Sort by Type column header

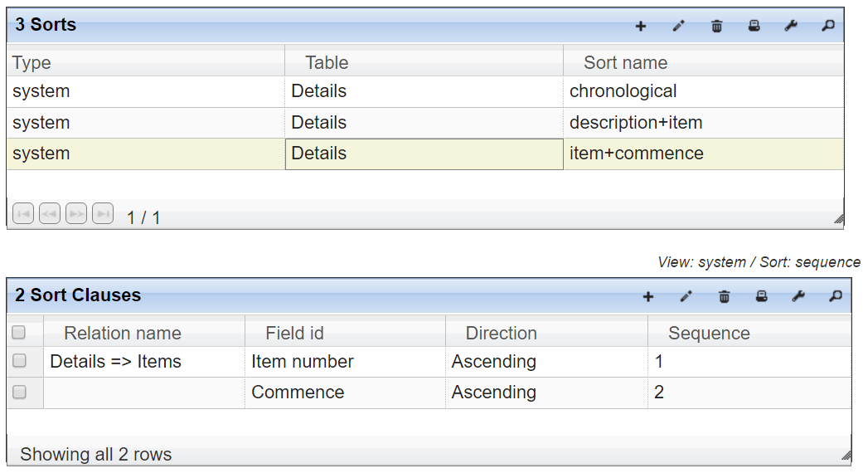(146, 62)
